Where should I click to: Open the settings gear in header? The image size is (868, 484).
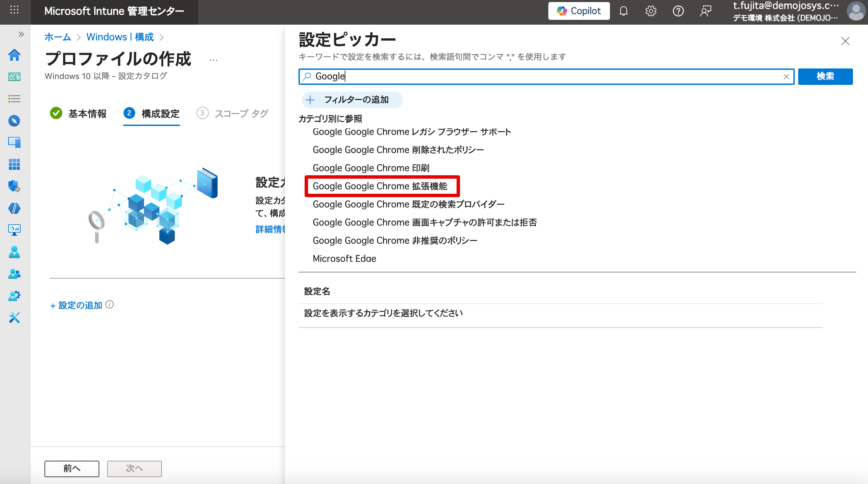[651, 11]
